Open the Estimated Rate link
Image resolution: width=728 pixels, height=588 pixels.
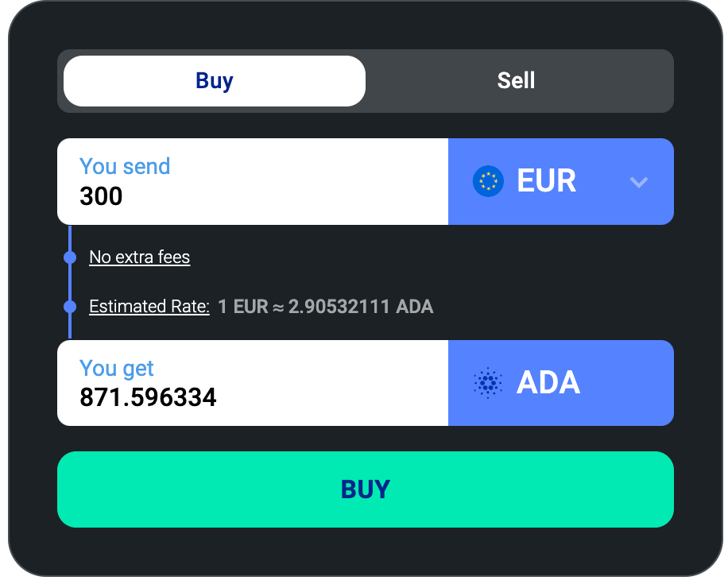(149, 307)
